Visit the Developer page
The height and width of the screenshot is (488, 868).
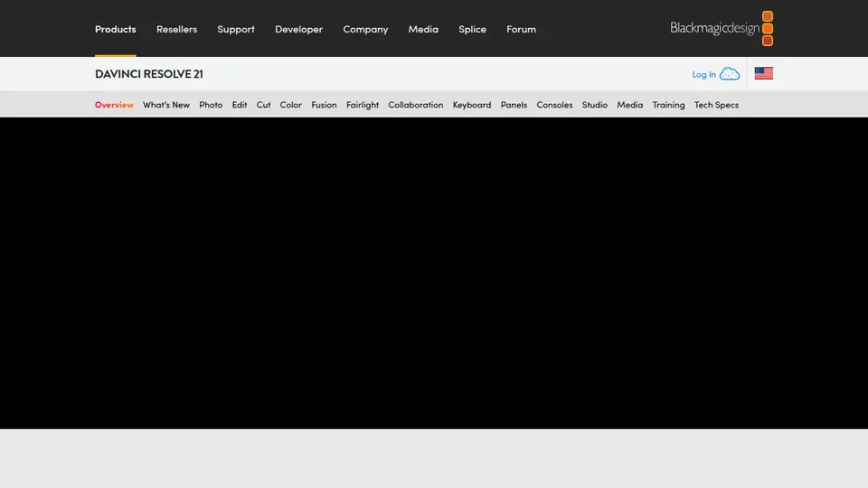pos(299,29)
